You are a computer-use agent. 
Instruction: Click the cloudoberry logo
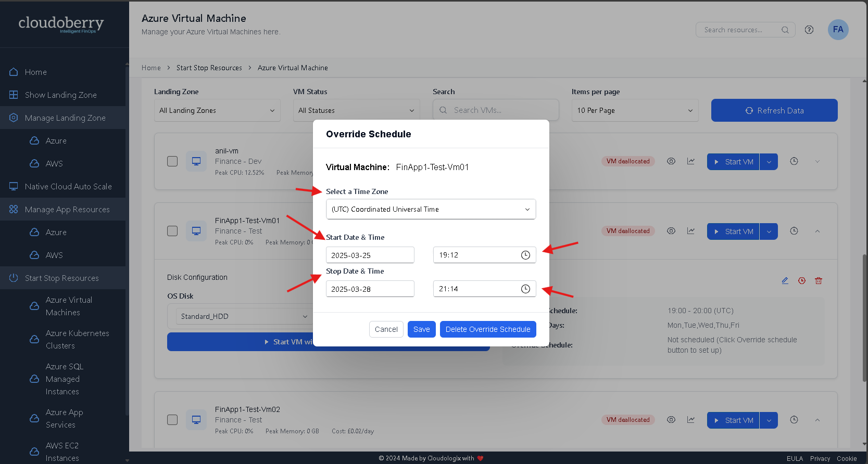(x=61, y=24)
